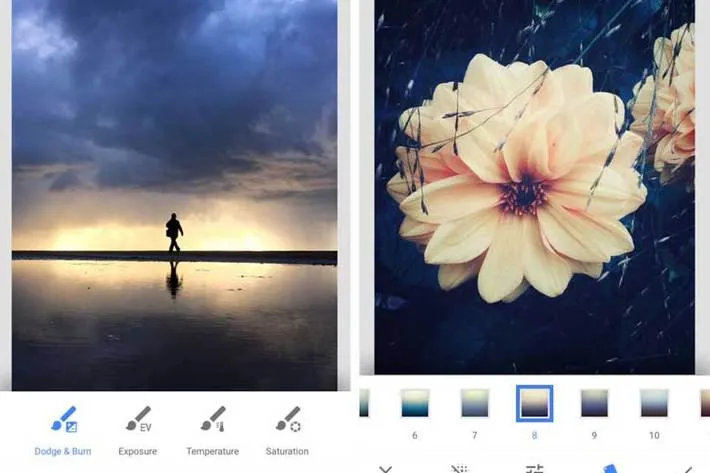Image resolution: width=710 pixels, height=473 pixels.
Task: Click the Saturation label
Action: (x=287, y=451)
